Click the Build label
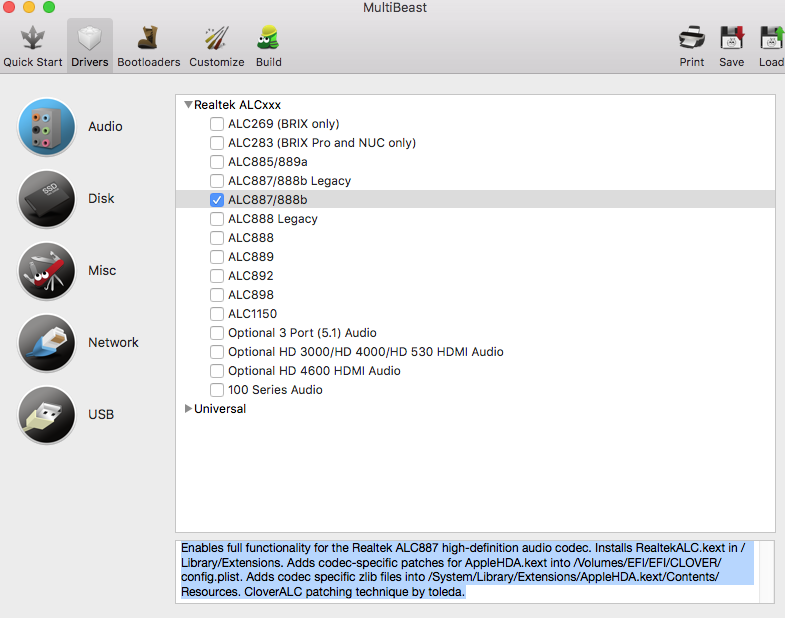 pos(269,62)
